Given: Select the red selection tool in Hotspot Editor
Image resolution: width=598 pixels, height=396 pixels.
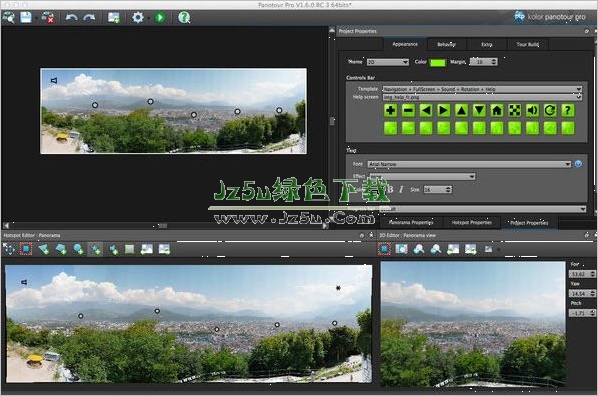Looking at the screenshot, I should (26, 250).
